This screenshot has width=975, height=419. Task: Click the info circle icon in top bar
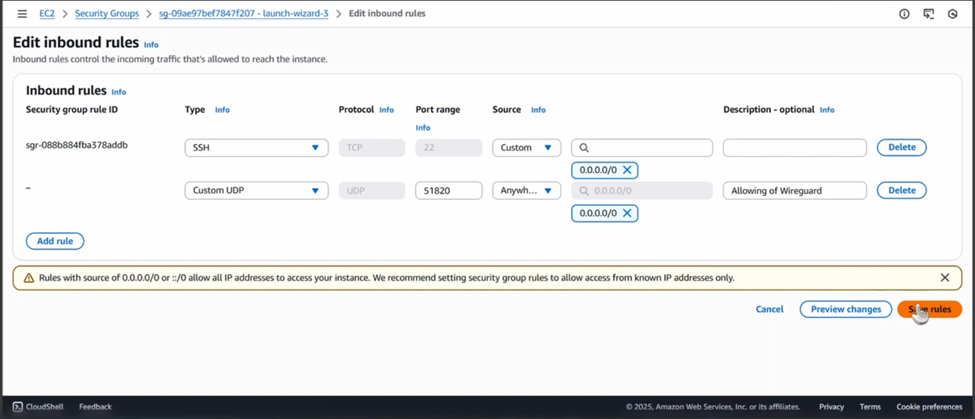point(904,14)
